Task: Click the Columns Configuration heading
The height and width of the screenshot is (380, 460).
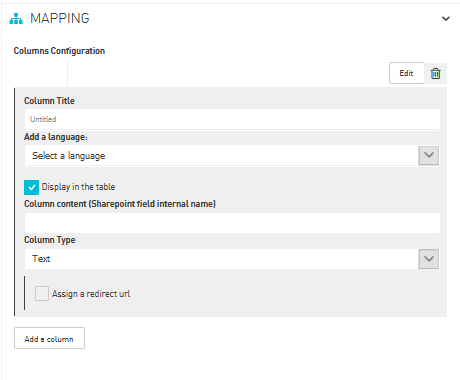Action: coord(59,51)
